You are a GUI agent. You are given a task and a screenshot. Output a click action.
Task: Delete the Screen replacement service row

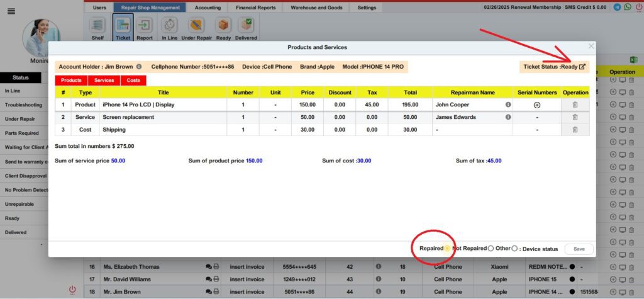[x=575, y=117]
